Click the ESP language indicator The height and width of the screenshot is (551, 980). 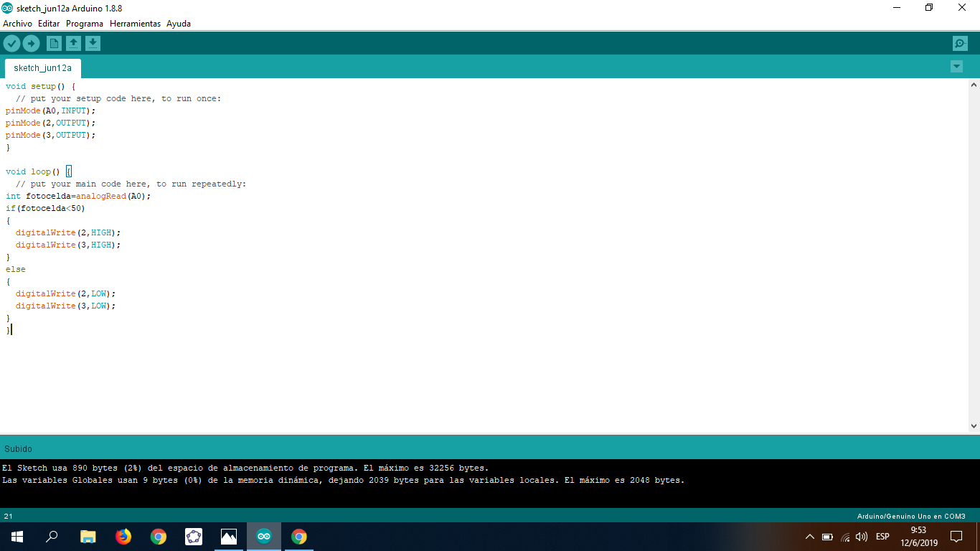click(x=882, y=537)
